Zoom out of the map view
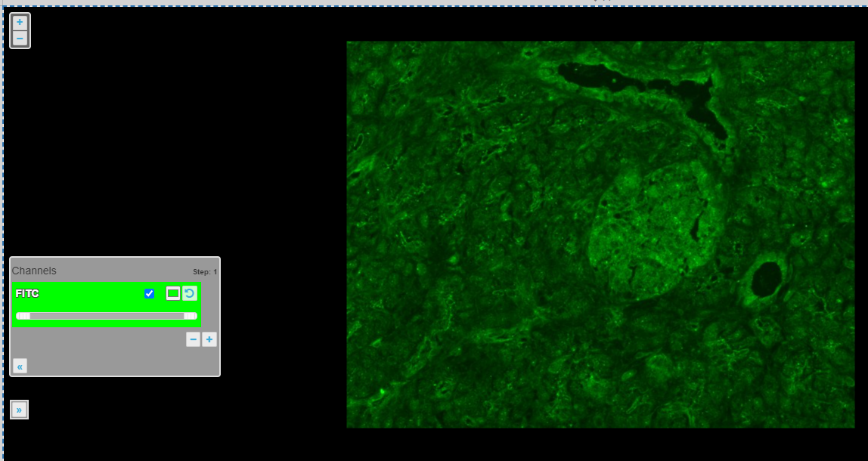The image size is (868, 461). [x=20, y=39]
